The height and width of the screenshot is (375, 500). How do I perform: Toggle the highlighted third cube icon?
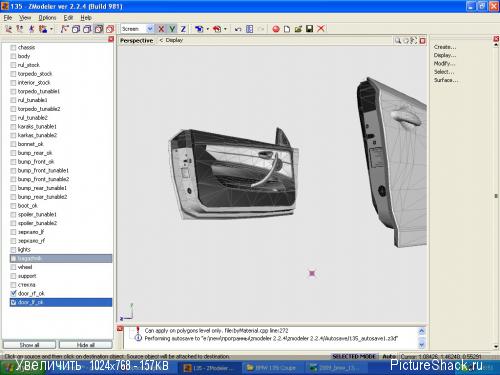[99, 29]
